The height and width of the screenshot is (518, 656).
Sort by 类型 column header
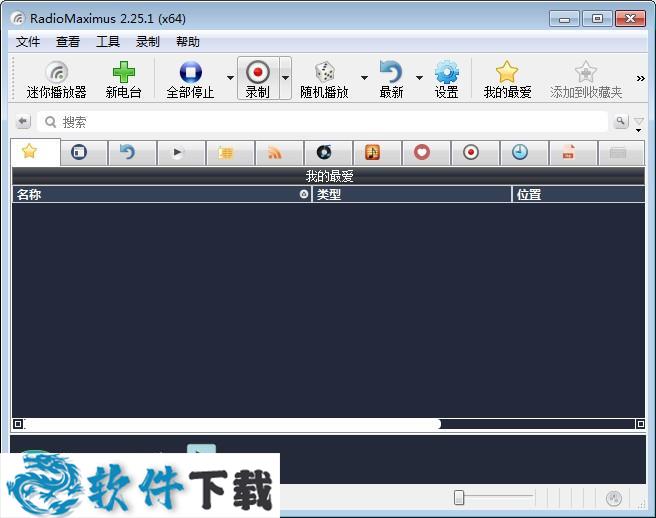click(412, 194)
